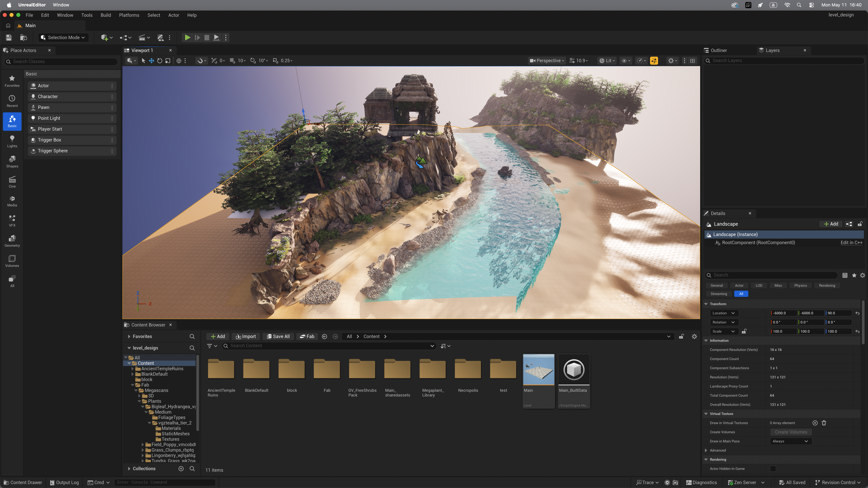This screenshot has width=868, height=488.
Task: Select the Translate (move) gizmo tool
Action: (x=151, y=61)
